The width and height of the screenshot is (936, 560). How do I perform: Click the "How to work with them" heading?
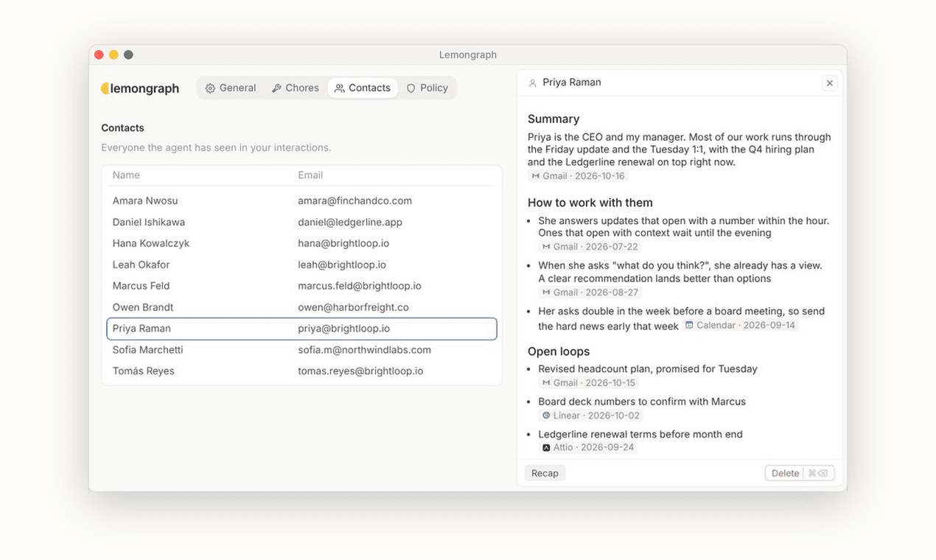590,203
